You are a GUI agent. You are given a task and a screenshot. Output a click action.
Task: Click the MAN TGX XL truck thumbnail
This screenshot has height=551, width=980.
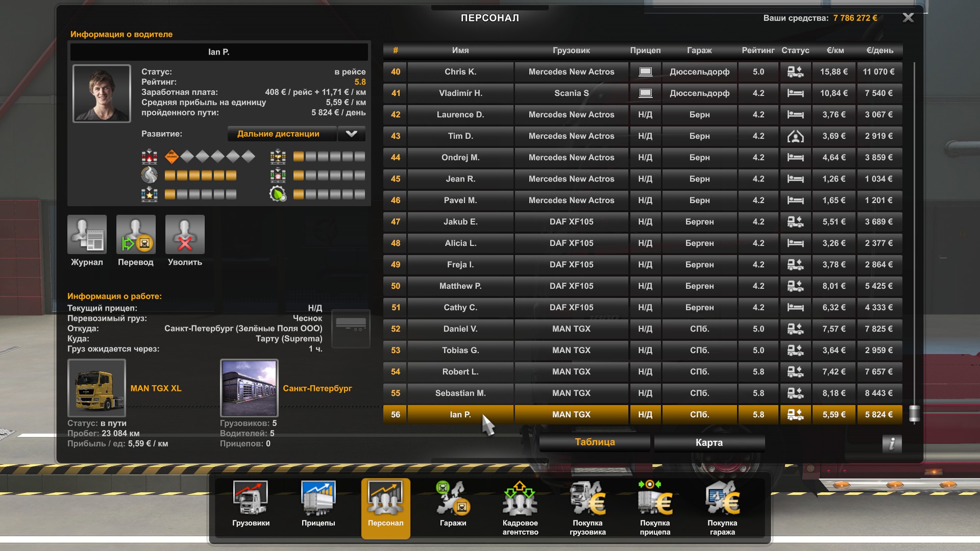pos(96,388)
